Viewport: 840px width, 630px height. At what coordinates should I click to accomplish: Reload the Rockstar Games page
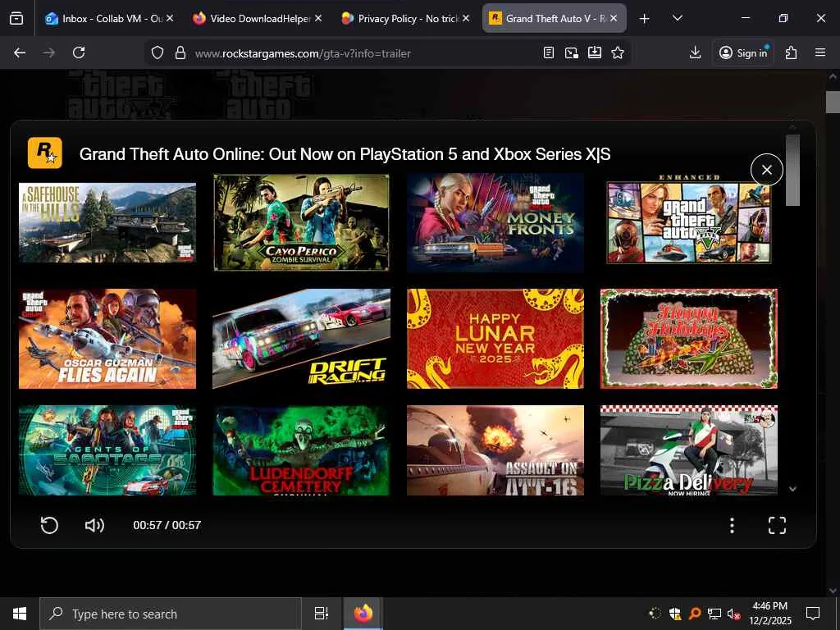click(x=79, y=52)
